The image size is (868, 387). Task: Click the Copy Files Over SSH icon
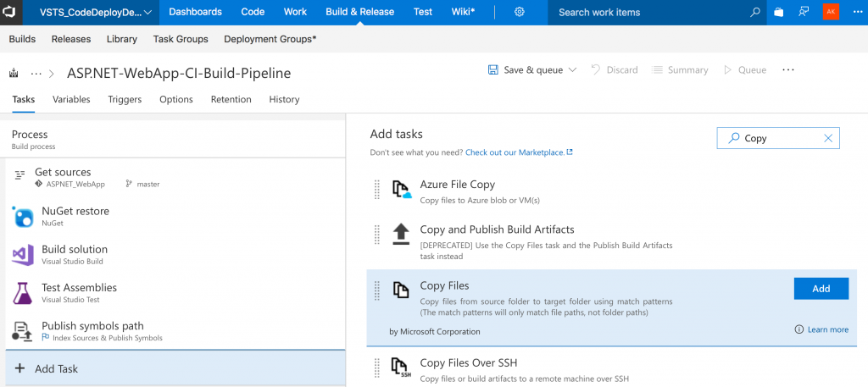[x=401, y=368]
